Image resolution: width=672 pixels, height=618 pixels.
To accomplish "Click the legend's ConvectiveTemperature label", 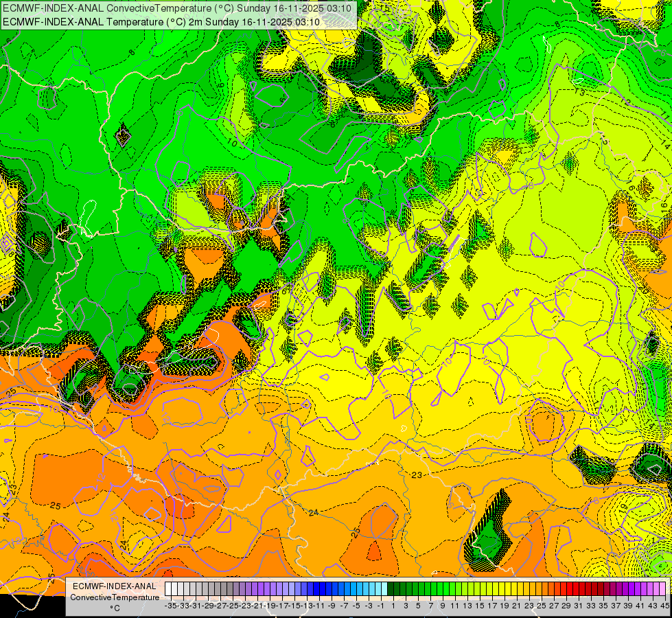I will (115, 597).
